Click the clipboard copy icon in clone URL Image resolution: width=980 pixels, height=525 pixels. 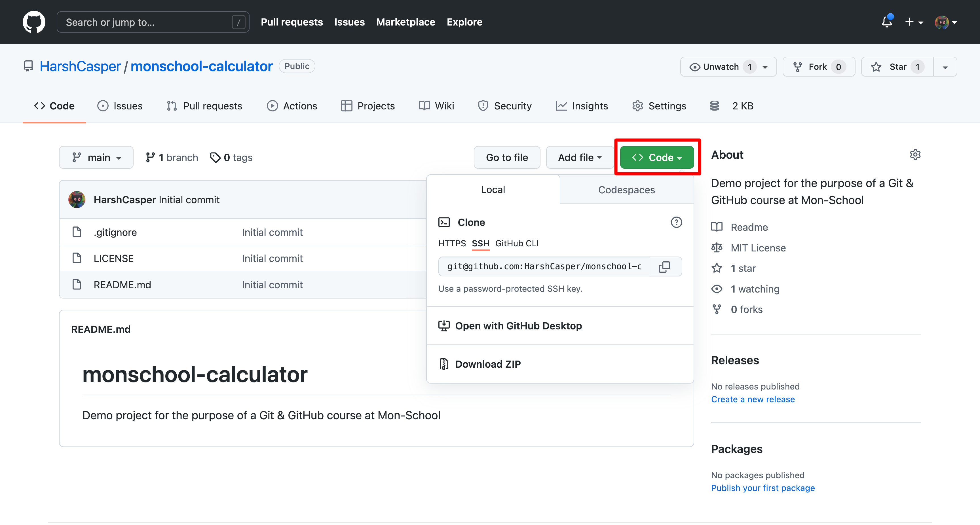coord(666,266)
